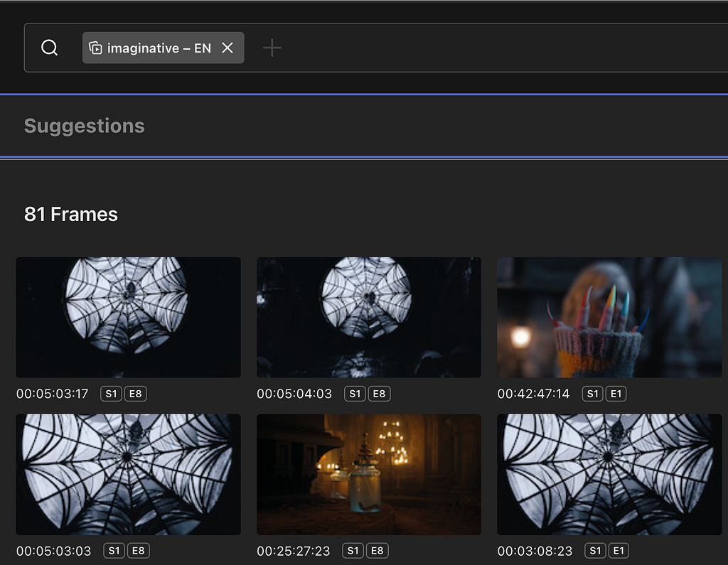Screen dimensions: 728x565
Task: Click S1 badge beside 00:25:27:23
Action: pos(353,551)
